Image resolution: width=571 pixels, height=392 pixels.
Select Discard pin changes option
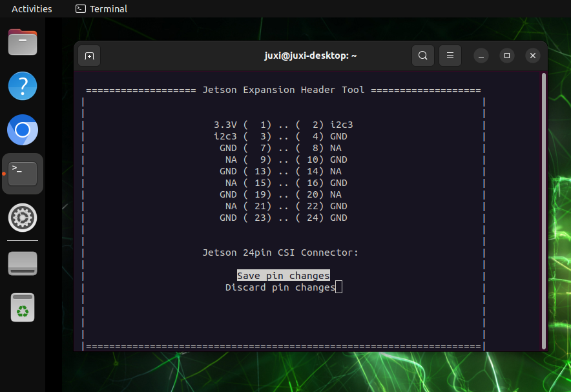pos(280,287)
